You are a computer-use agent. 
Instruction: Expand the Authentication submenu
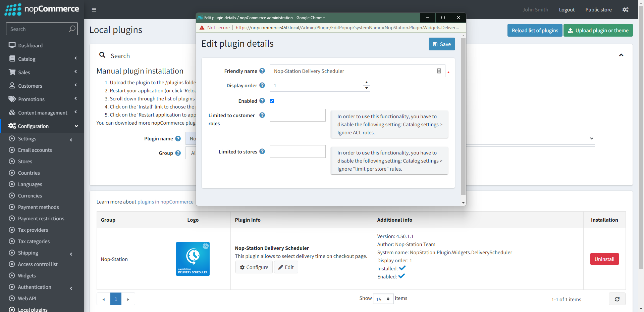(42, 287)
